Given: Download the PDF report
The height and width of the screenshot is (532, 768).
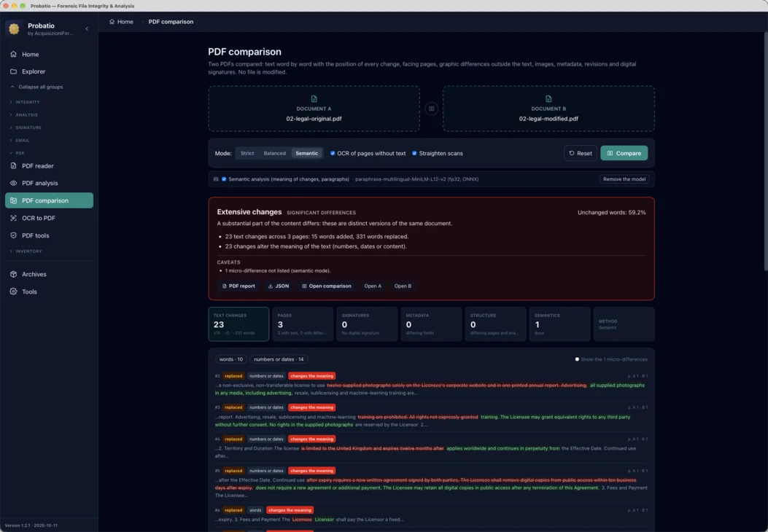Looking at the screenshot, I should pyautogui.click(x=238, y=286).
